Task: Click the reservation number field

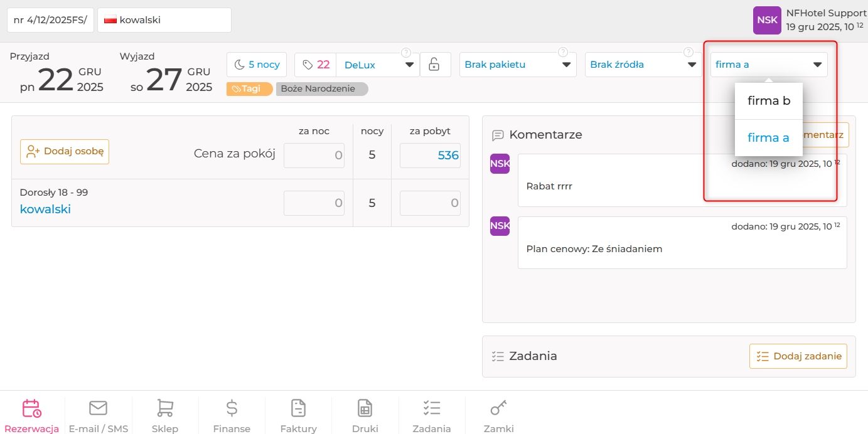Action: click(x=51, y=20)
